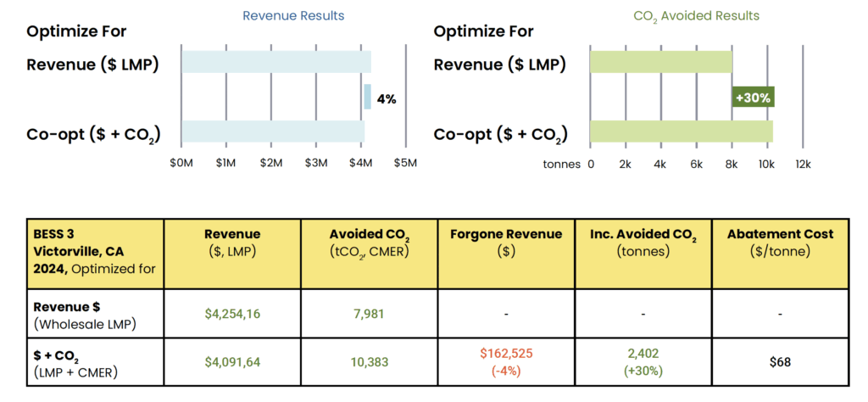Click the Revenue LMP bar in revenue chart
868x402 pixels.
click(275, 63)
